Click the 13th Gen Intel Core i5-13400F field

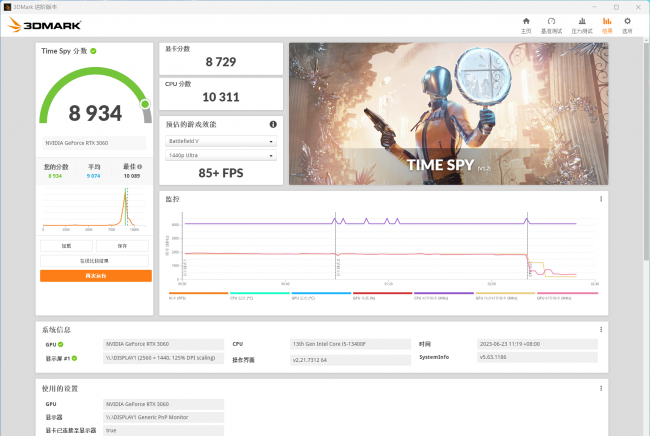[350, 344]
